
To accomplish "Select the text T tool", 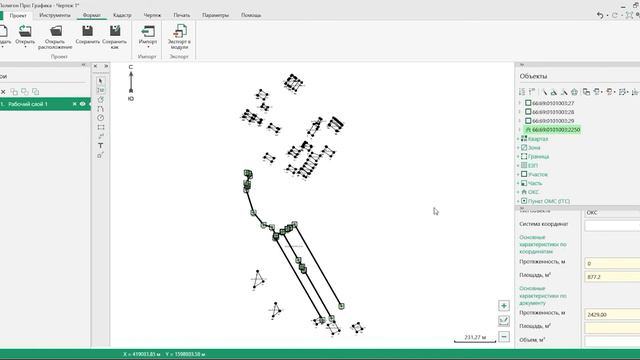I will point(101,146).
